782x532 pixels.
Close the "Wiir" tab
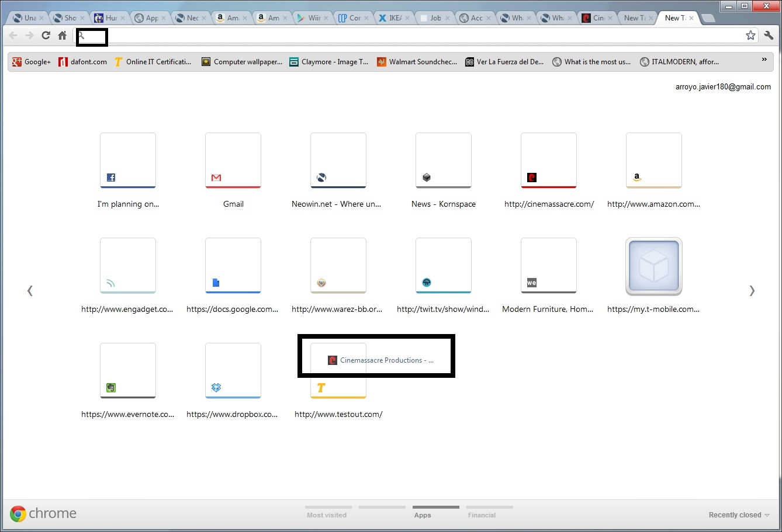click(x=326, y=18)
